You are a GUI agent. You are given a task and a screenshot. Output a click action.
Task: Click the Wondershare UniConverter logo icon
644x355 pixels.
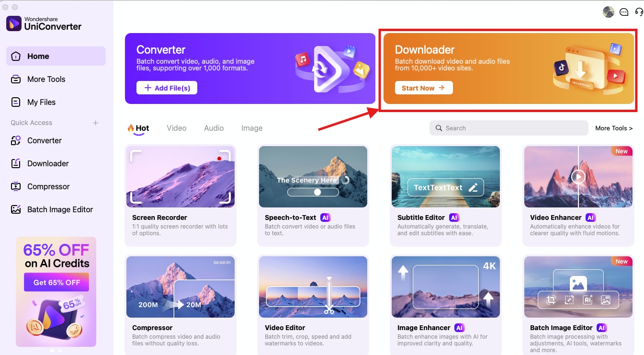pyautogui.click(x=14, y=23)
